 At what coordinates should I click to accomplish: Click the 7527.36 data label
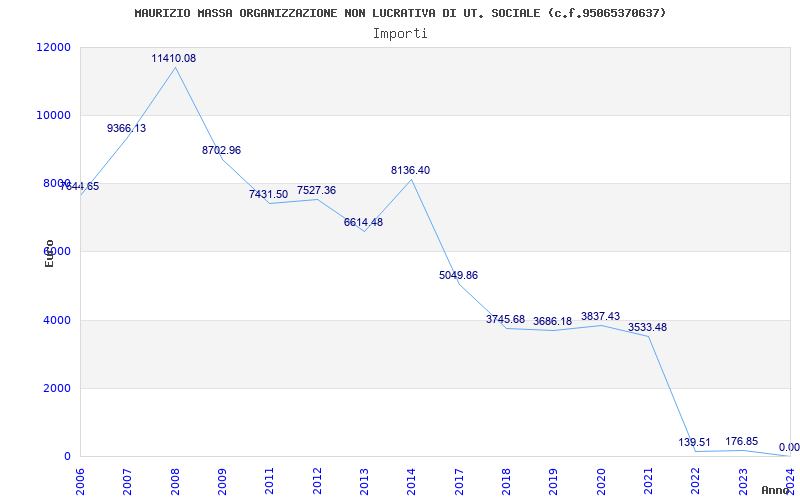point(316,191)
